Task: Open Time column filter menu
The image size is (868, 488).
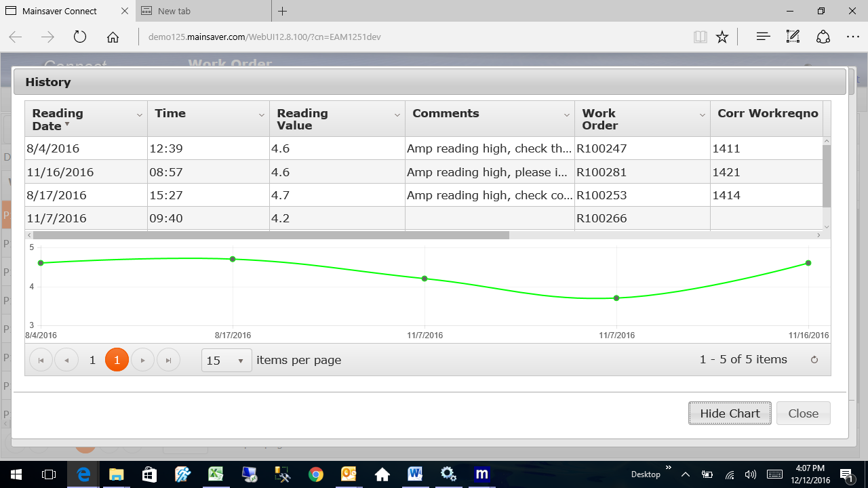Action: [262, 115]
